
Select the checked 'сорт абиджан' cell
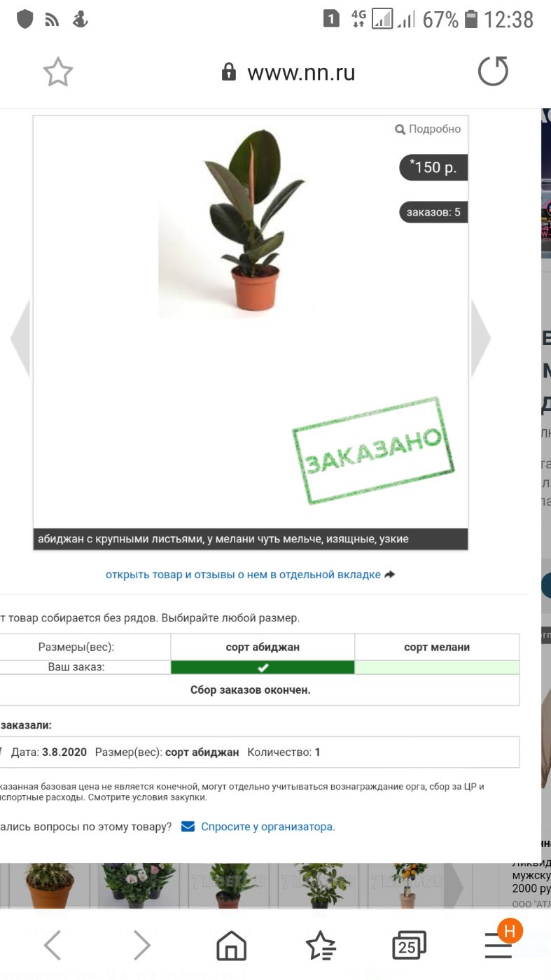coord(263,667)
